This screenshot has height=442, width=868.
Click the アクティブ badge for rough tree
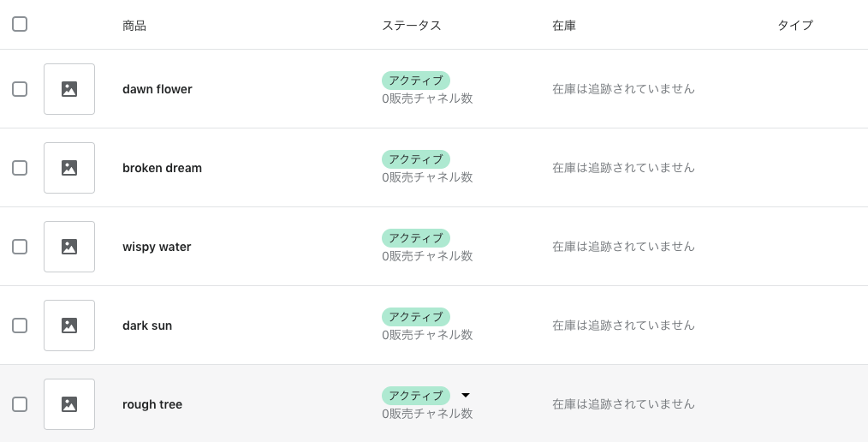pos(416,396)
